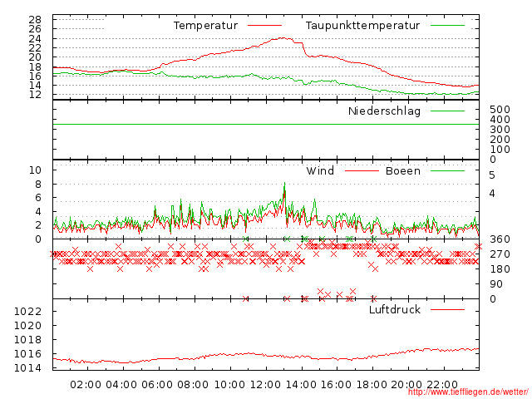The height and width of the screenshot is (399, 532).
Task: Click the 360 wind direction axis value
Action: [x=500, y=239]
